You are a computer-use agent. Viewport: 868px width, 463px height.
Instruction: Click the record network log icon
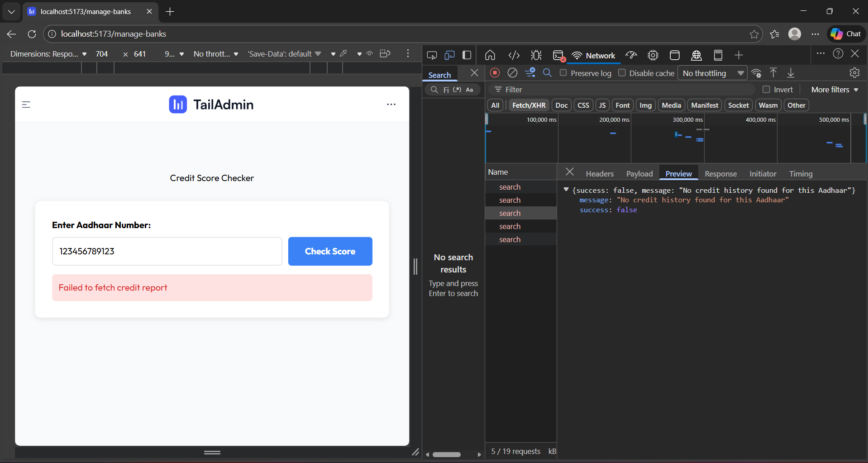(495, 73)
